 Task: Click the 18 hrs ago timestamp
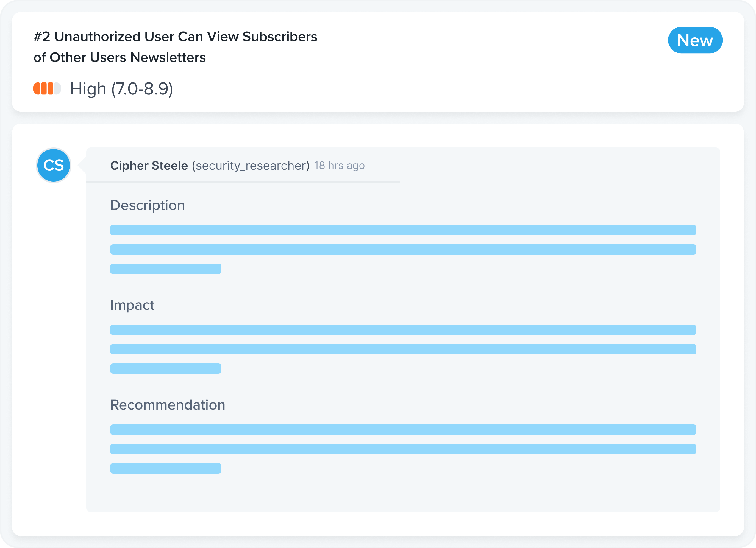coord(339,166)
